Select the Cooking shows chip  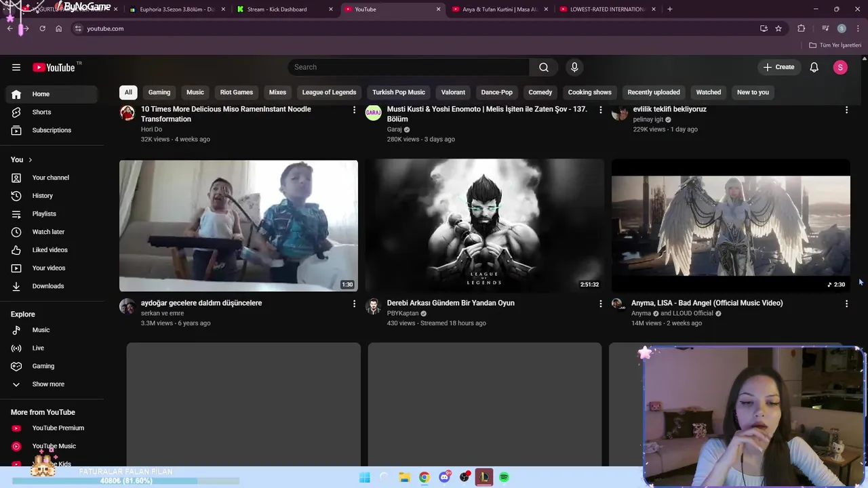pos(589,92)
